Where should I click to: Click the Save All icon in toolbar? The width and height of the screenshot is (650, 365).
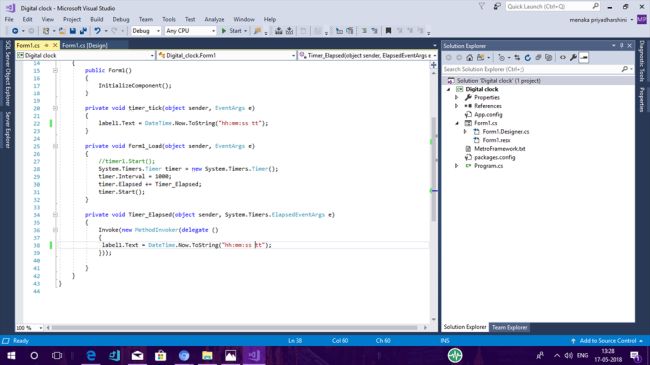coord(83,31)
